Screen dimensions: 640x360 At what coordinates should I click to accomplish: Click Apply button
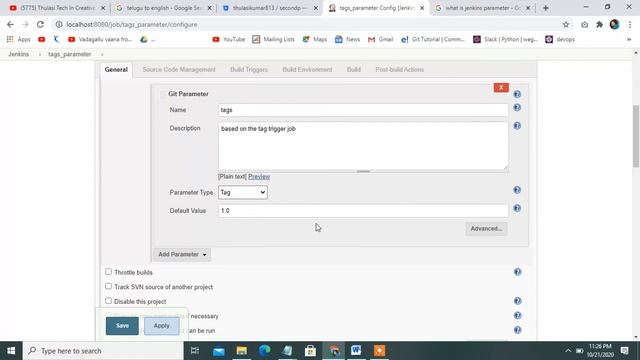click(162, 326)
